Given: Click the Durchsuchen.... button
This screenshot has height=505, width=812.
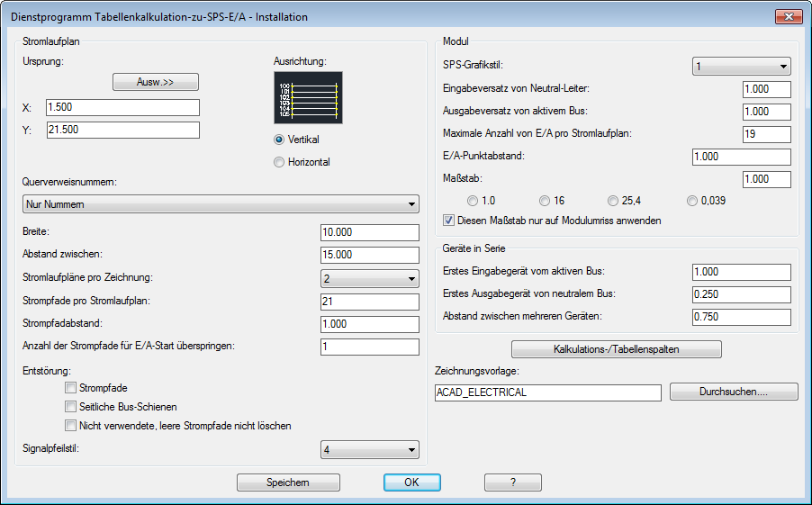Looking at the screenshot, I should point(734,392).
